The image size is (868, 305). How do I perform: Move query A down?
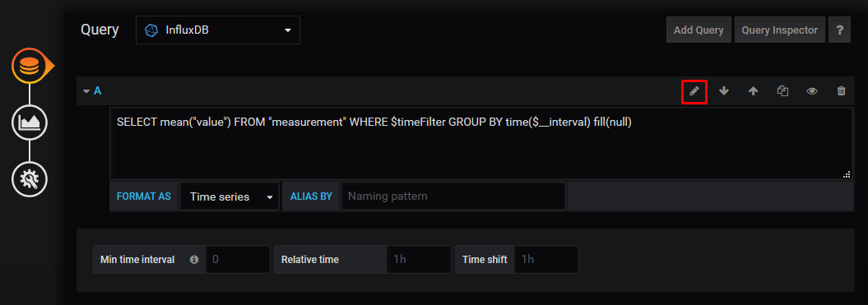point(723,91)
